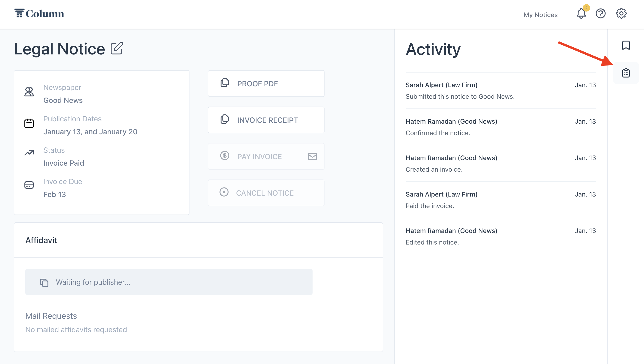Click Hatem Ramadan name above Edited this notice
The width and height of the screenshot is (644, 364).
[x=451, y=231]
